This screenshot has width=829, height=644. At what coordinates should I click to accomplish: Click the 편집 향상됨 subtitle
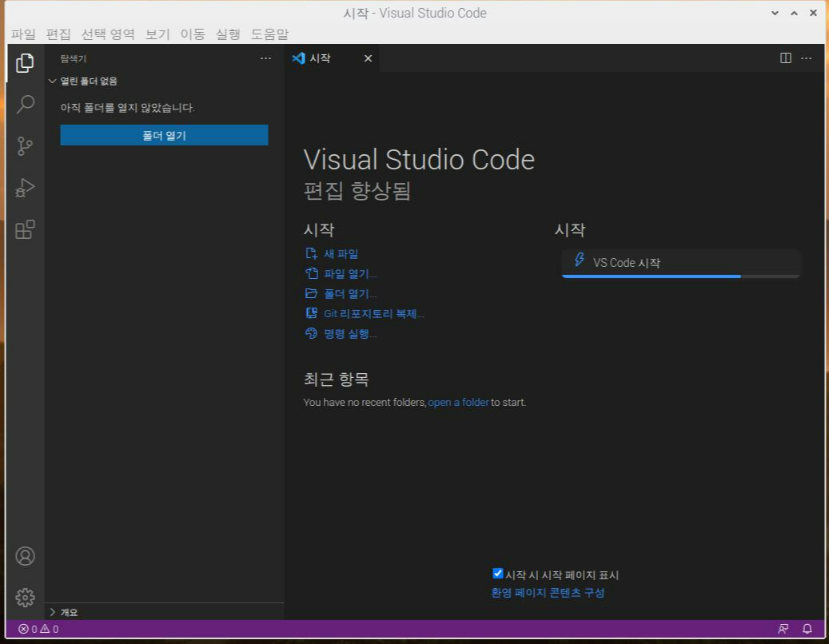pyautogui.click(x=357, y=191)
